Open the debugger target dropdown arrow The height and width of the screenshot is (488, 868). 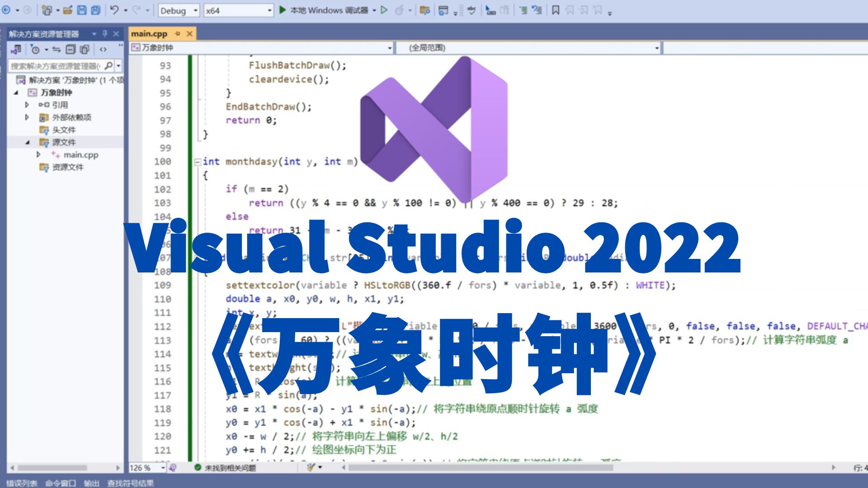click(x=374, y=10)
